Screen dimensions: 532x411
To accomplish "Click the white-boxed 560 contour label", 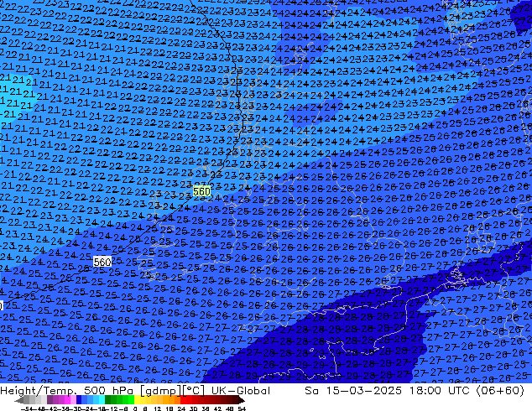I will [102, 262].
